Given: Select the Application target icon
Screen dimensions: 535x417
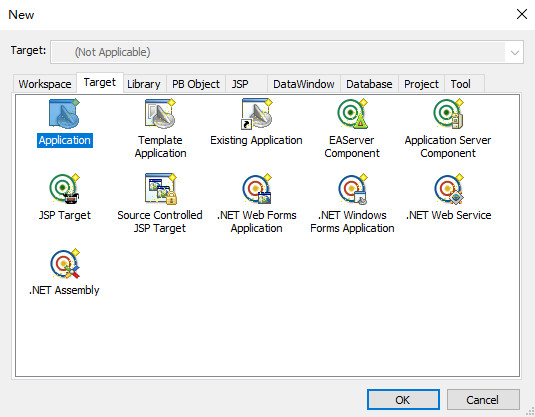Looking at the screenshot, I should (x=64, y=114).
